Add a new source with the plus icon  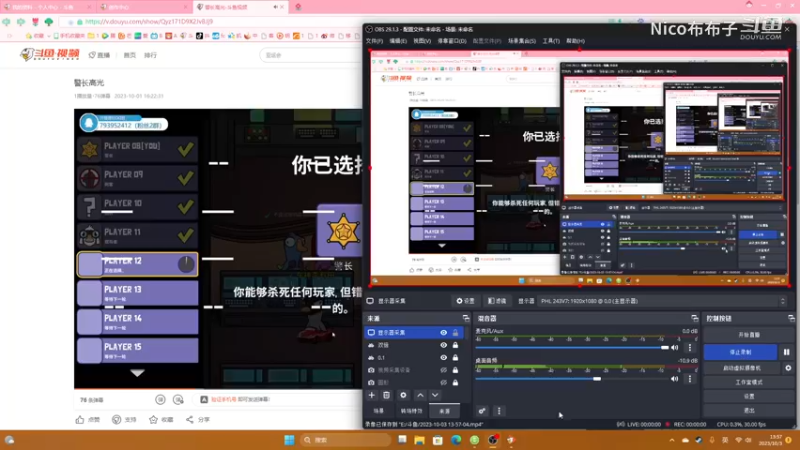point(371,395)
